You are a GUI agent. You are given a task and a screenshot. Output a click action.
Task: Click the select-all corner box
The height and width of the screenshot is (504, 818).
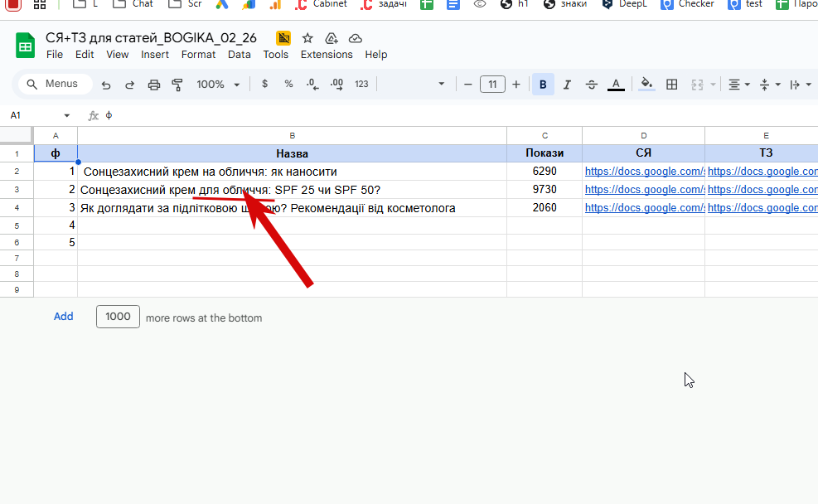point(17,135)
